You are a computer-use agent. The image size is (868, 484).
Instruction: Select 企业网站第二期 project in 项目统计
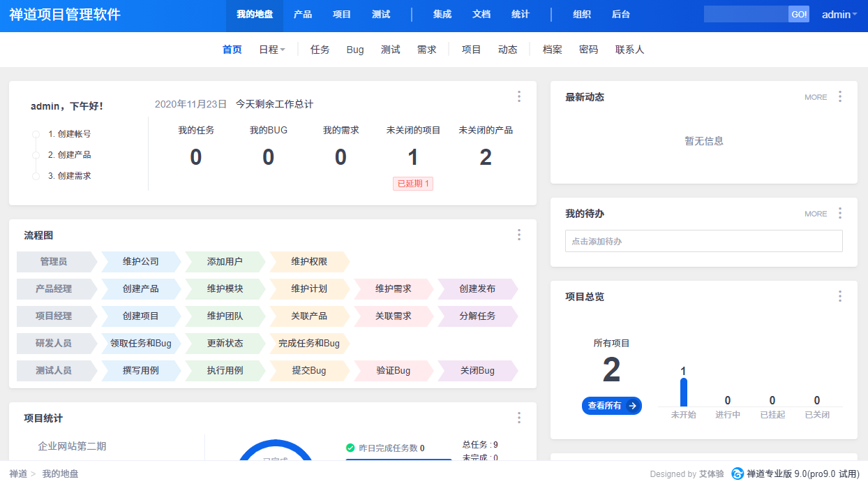click(x=73, y=446)
